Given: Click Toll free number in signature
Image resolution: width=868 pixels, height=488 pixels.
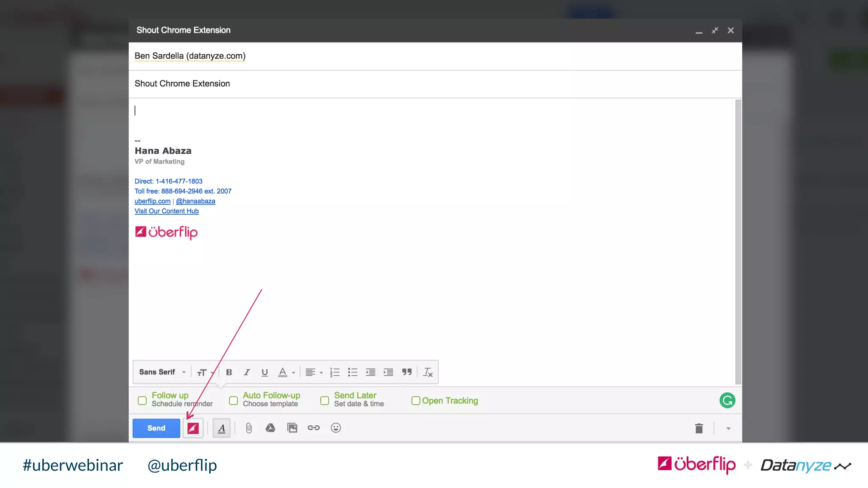Looking at the screenshot, I should (183, 191).
